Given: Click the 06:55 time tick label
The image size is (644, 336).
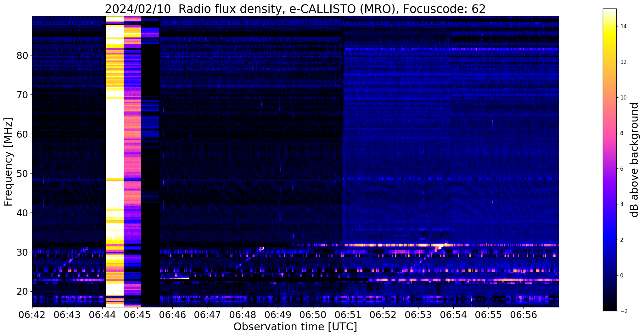Looking at the screenshot, I should (x=489, y=315).
